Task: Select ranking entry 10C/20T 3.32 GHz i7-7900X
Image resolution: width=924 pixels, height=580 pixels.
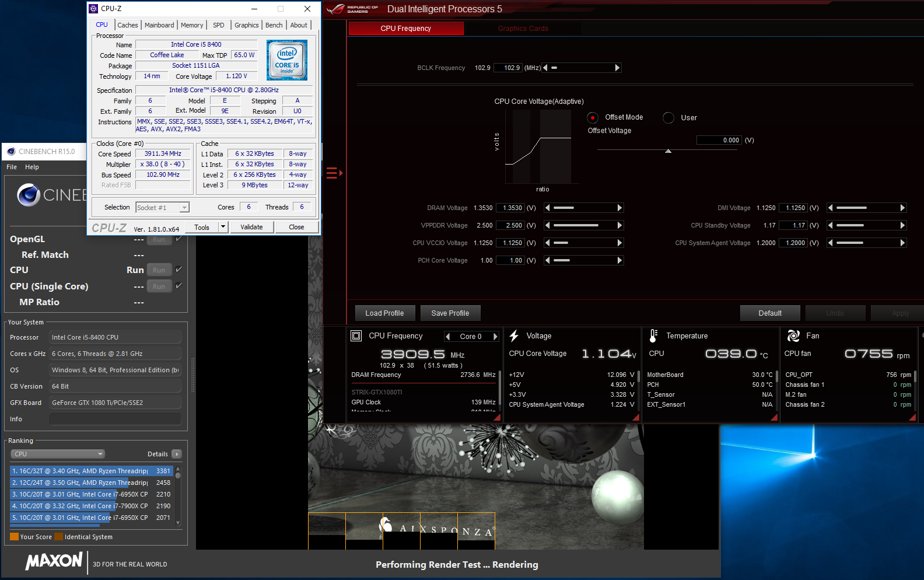Action: [x=90, y=506]
